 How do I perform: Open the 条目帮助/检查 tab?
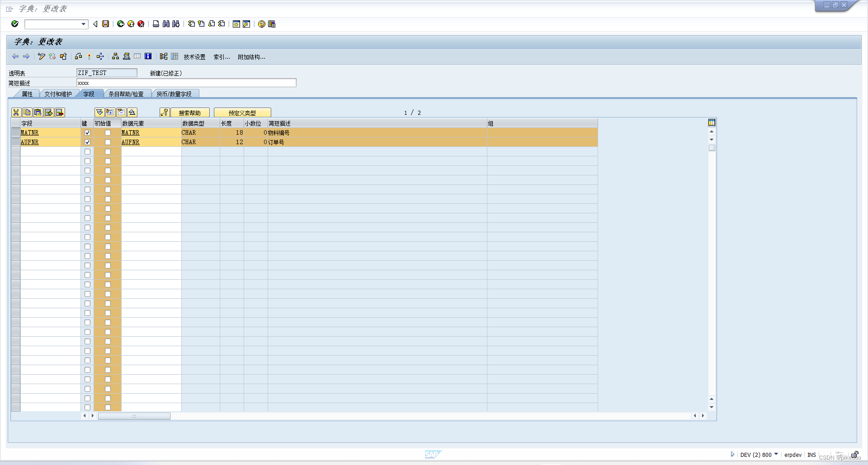point(126,94)
